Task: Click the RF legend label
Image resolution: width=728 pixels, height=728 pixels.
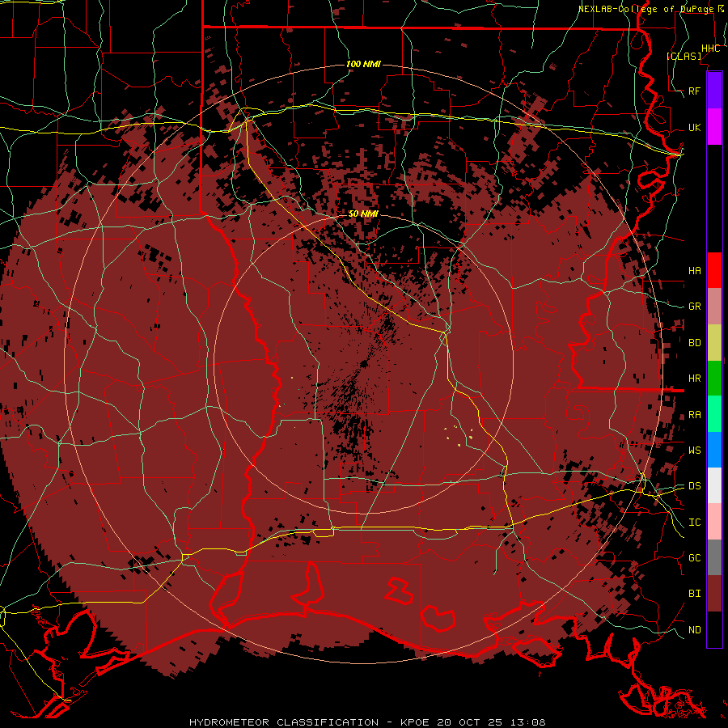Action: [x=694, y=91]
